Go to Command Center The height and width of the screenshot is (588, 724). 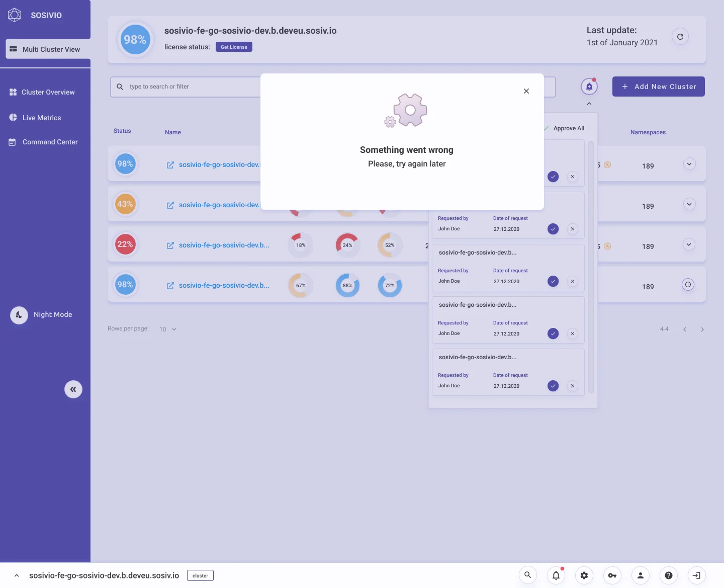[43, 142]
